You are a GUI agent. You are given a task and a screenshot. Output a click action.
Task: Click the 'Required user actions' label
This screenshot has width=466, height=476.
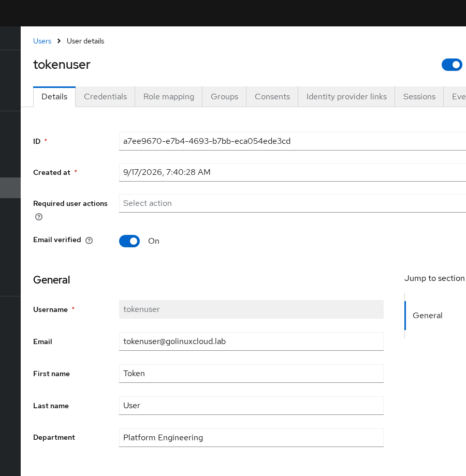tap(70, 203)
